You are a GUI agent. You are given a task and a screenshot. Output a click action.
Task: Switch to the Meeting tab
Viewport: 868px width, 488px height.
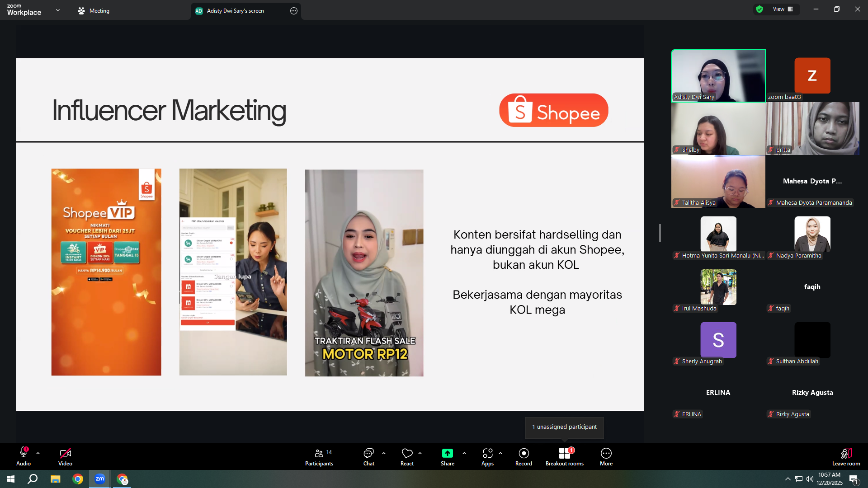click(x=94, y=11)
